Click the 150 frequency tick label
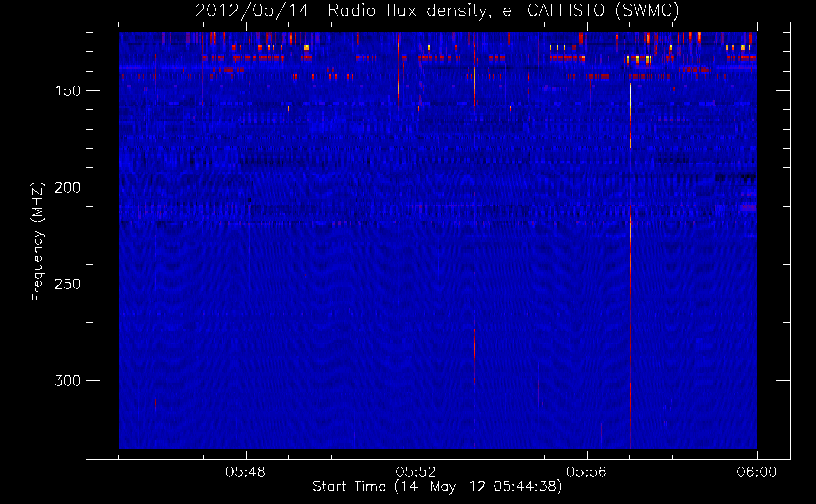Viewport: 816px width, 504px height. pos(68,91)
